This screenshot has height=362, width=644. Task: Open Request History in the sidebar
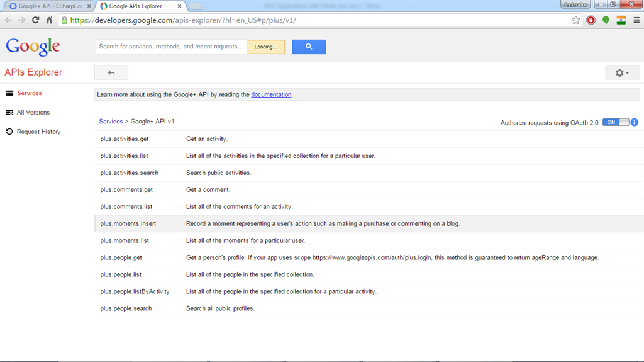pos(38,132)
